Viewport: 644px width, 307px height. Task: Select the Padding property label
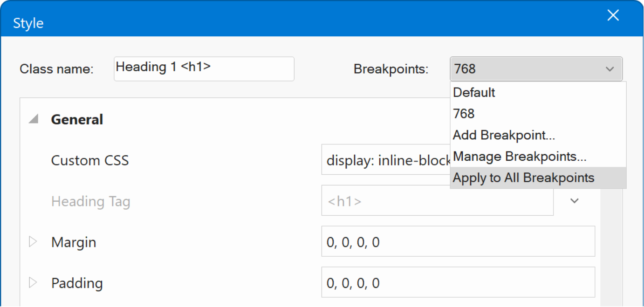77,283
